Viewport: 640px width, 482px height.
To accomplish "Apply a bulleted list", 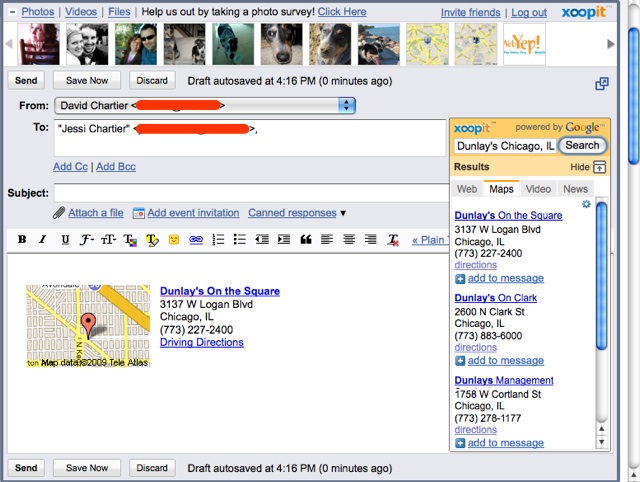I will pyautogui.click(x=240, y=240).
